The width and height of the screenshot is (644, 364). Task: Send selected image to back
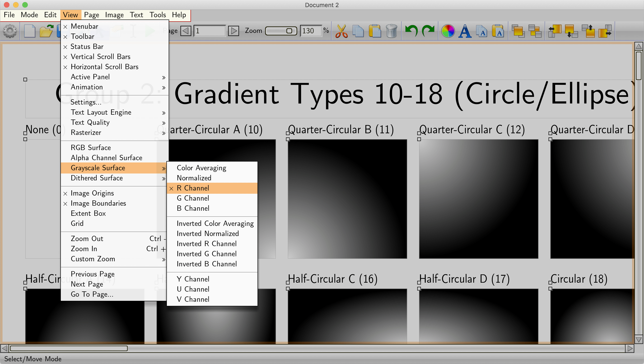click(x=535, y=31)
